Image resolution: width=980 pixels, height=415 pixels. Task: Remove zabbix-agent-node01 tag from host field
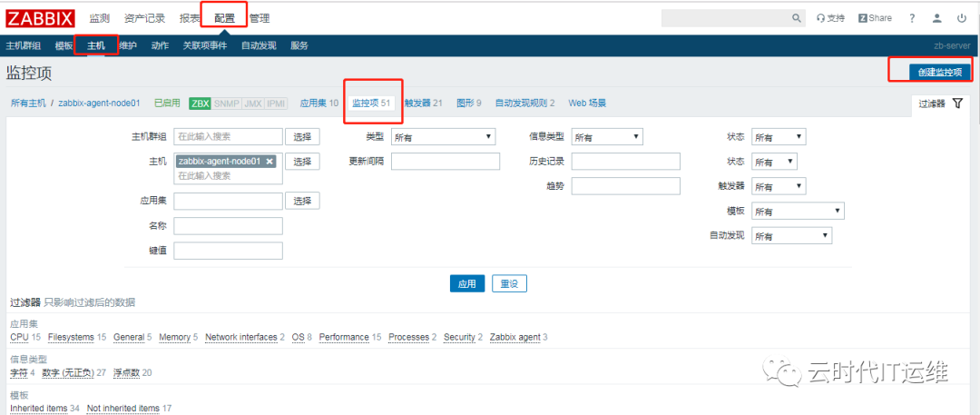tap(269, 161)
